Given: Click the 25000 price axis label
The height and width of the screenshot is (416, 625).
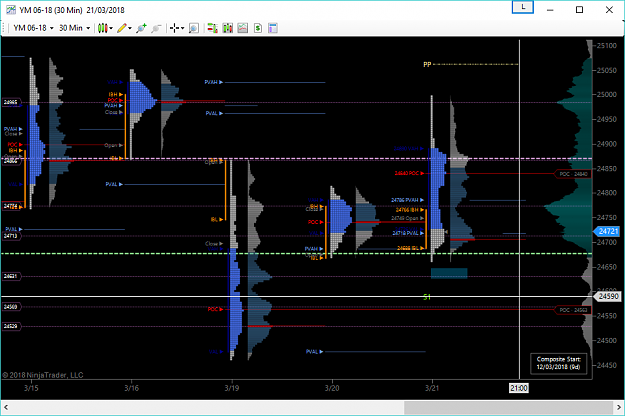Looking at the screenshot, I should pyautogui.click(x=607, y=95).
